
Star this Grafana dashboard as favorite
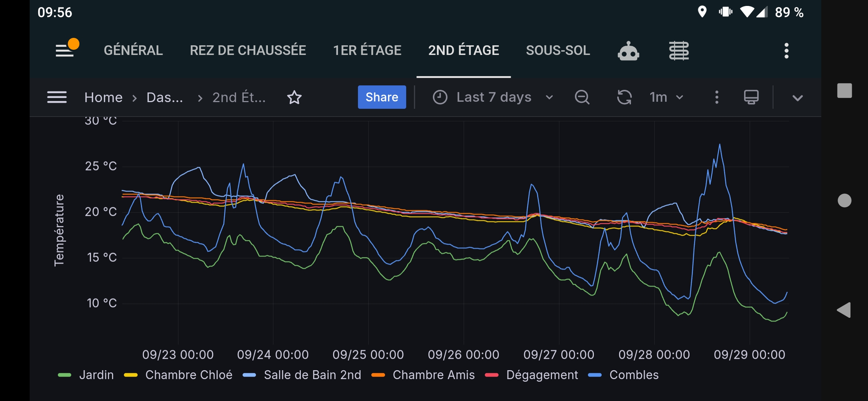click(x=295, y=97)
